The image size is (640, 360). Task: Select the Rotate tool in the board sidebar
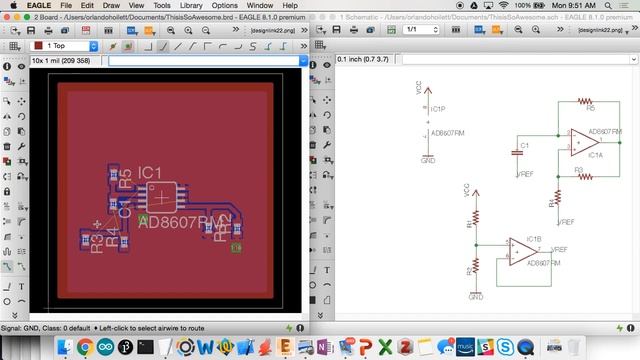click(x=22, y=116)
